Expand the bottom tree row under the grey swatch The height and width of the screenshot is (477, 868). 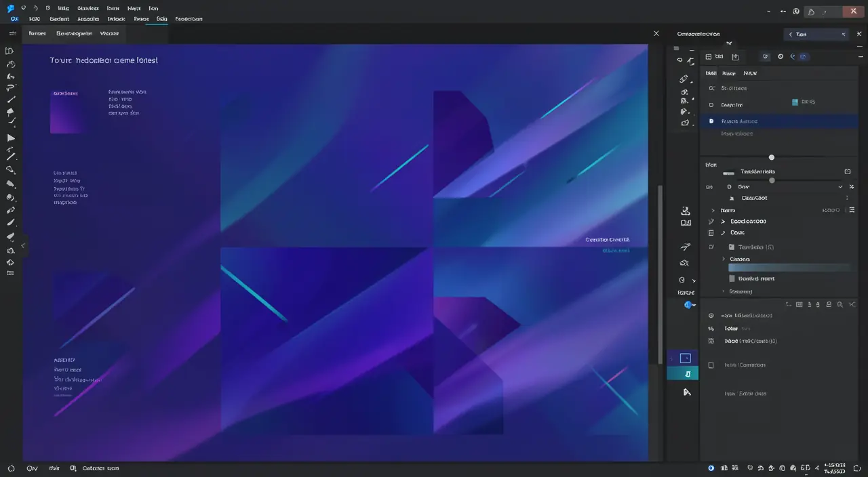tap(724, 291)
